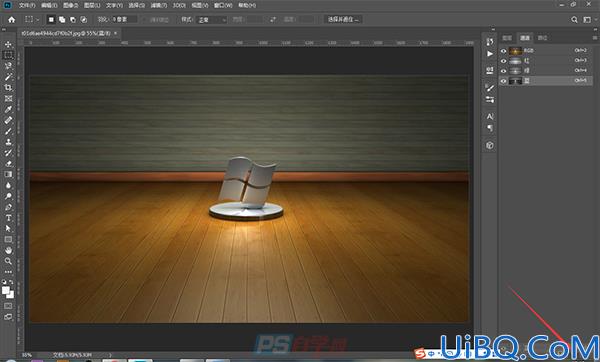Open the File menu

click(x=27, y=5)
